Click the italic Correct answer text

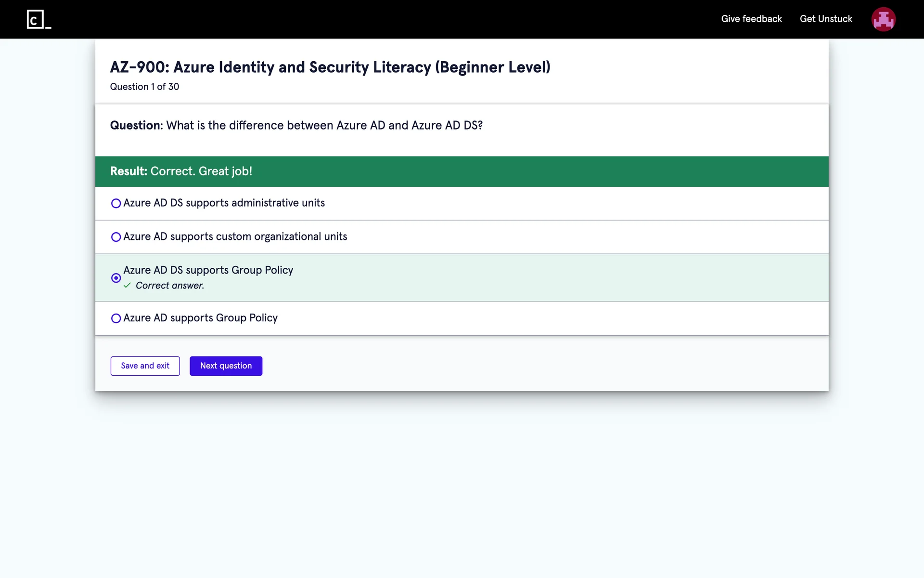[170, 286]
